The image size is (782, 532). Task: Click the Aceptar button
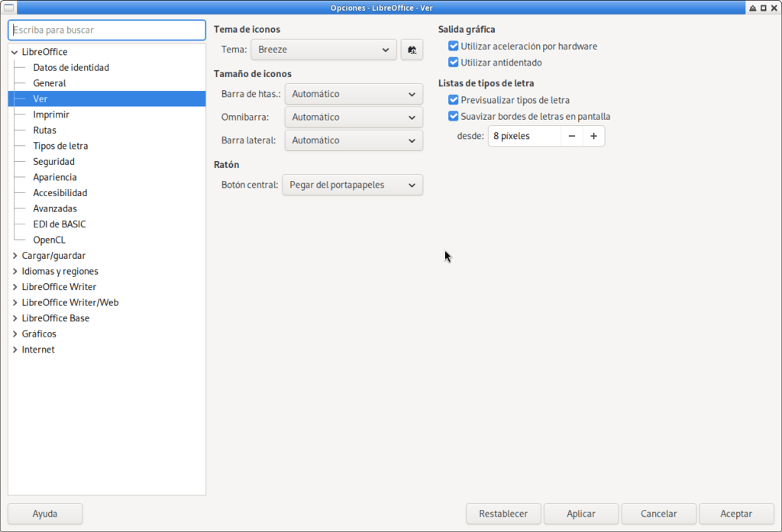[x=735, y=514]
